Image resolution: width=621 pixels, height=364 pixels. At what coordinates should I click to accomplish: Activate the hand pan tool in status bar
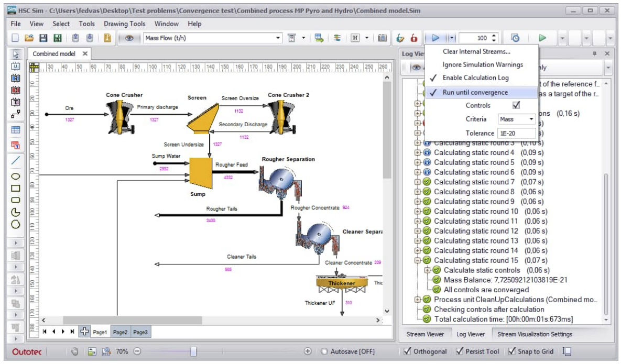74,351
